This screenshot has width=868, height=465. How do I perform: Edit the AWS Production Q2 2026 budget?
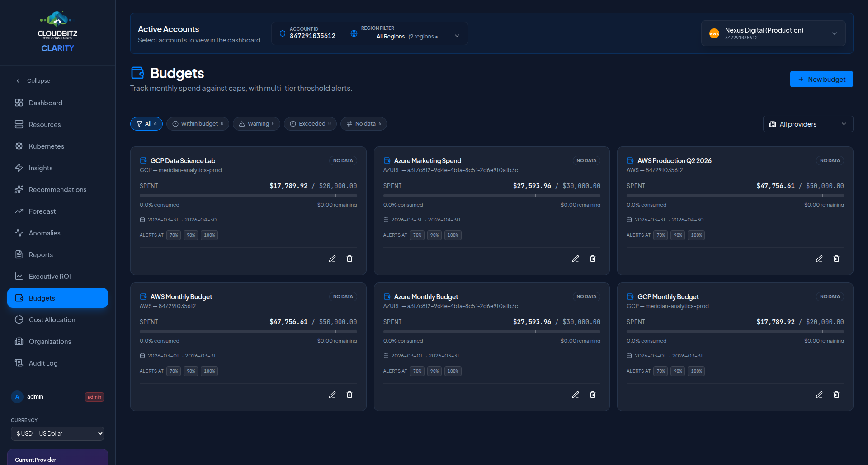(819, 258)
